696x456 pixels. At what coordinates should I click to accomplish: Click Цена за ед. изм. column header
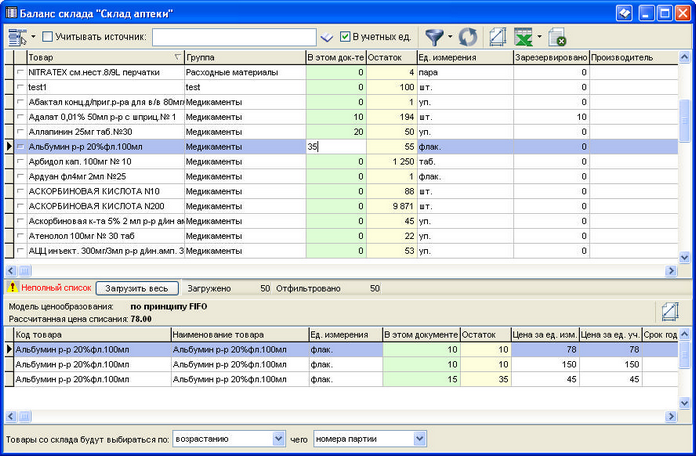pyautogui.click(x=545, y=334)
